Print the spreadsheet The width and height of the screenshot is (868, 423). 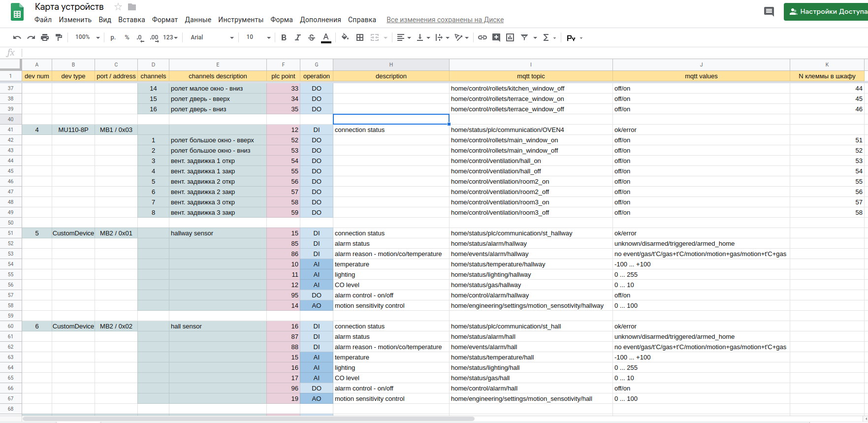pyautogui.click(x=45, y=37)
